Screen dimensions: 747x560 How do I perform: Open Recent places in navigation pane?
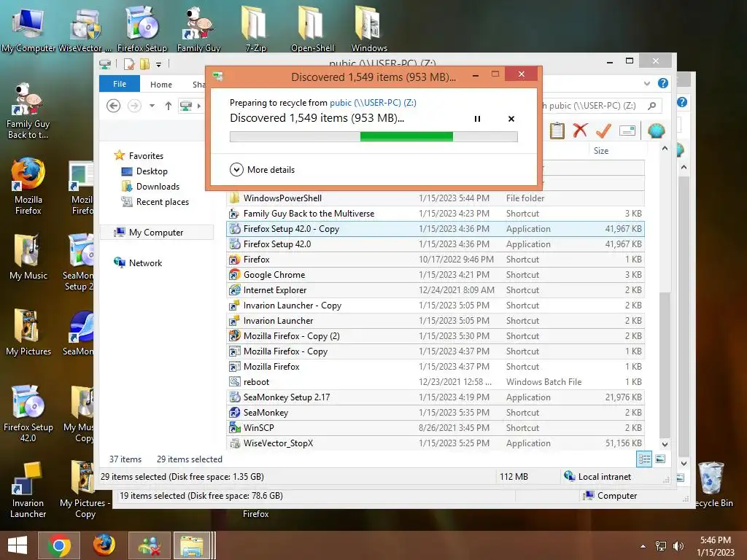click(x=162, y=201)
